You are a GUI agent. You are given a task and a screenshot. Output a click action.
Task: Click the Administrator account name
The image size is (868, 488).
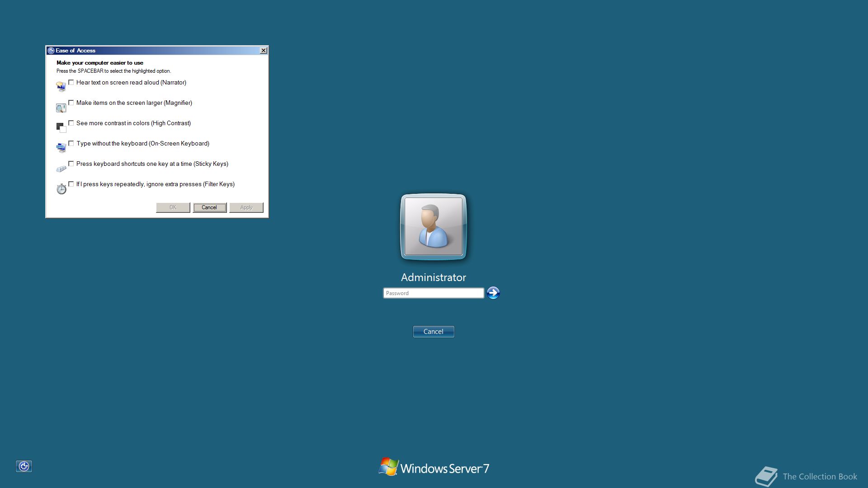click(434, 277)
